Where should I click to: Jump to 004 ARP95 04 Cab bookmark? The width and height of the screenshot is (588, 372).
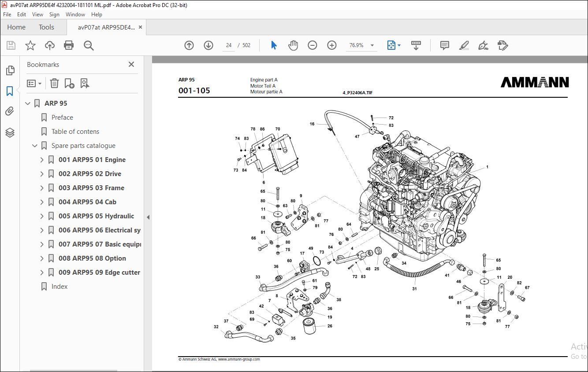click(x=87, y=202)
